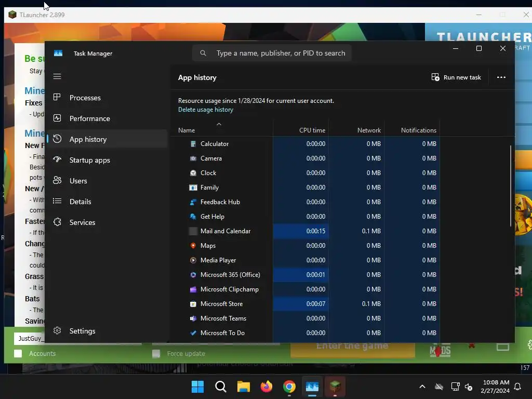532x399 pixels.
Task: Open the Processes page in sidebar
Action: tap(107, 98)
